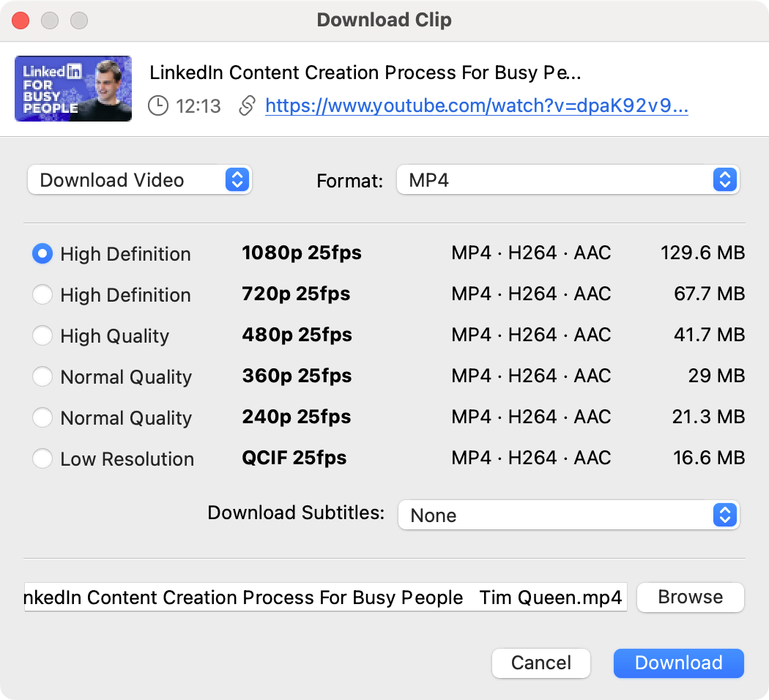Click the video title text
769x700 pixels.
tap(365, 72)
